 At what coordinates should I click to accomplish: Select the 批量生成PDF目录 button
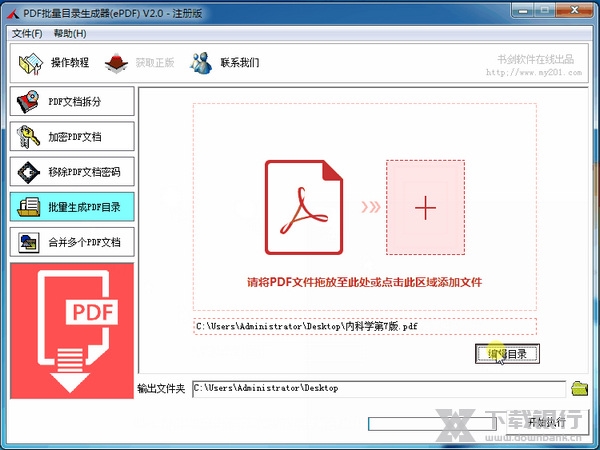[x=72, y=207]
